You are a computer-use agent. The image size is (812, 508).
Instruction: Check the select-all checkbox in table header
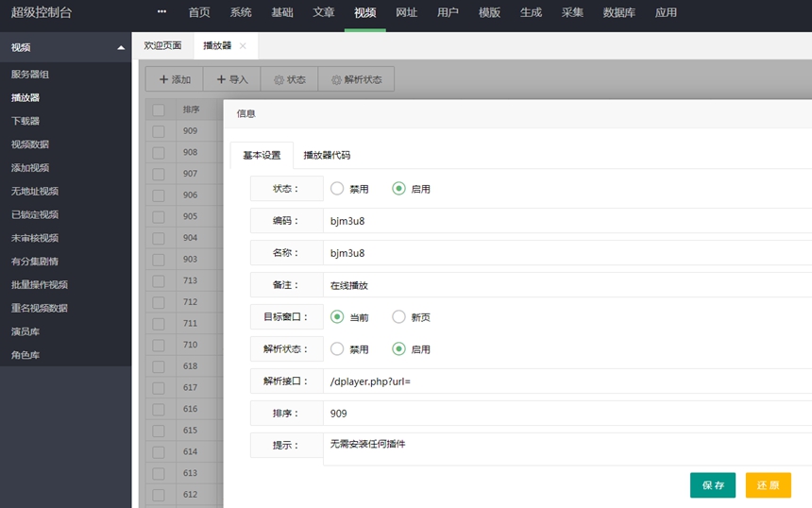pyautogui.click(x=159, y=110)
